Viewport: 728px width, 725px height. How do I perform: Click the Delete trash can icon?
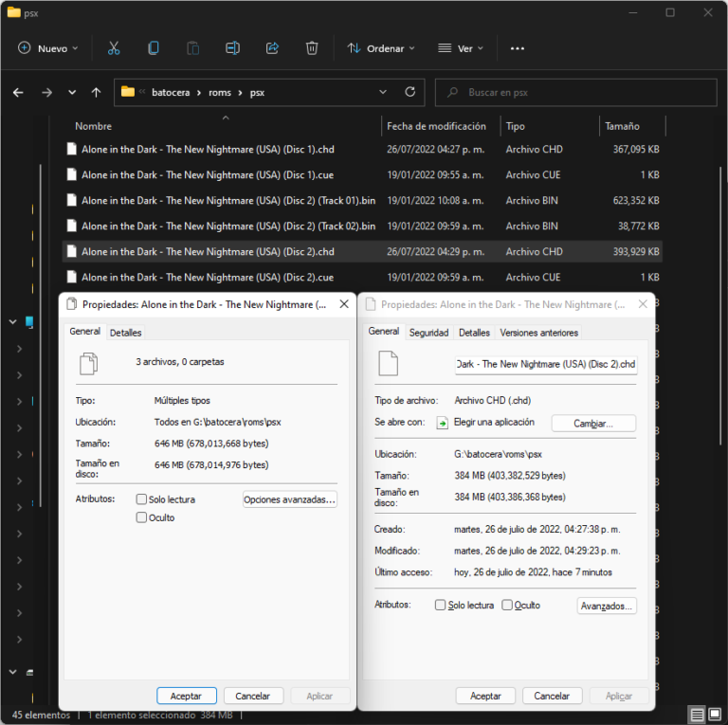(x=312, y=48)
